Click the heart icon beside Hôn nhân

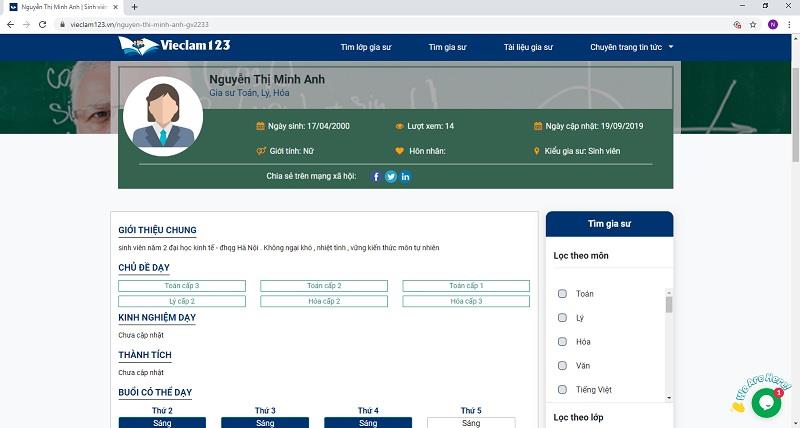(x=399, y=151)
